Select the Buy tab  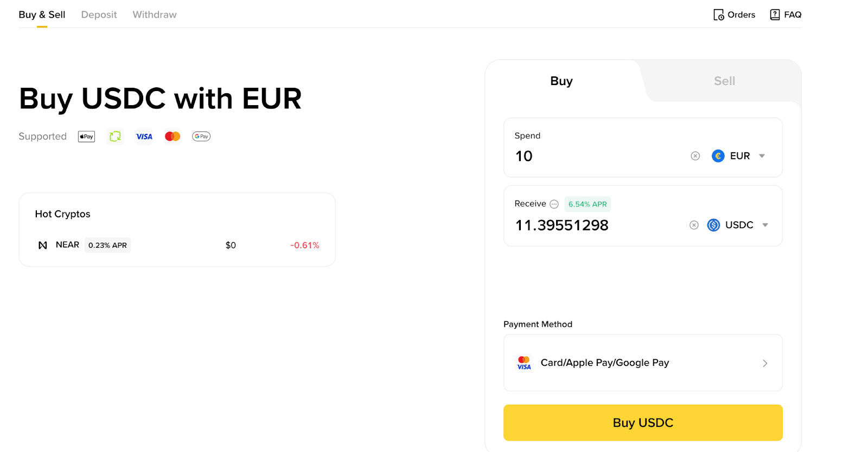point(561,81)
